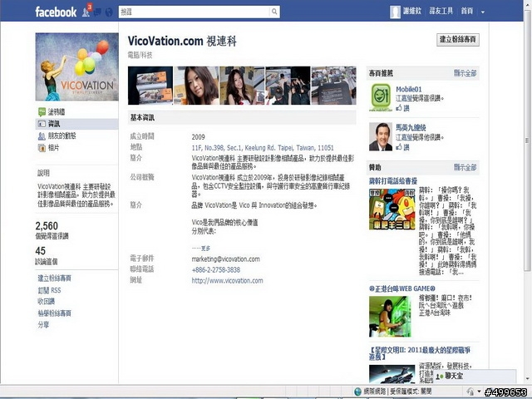Click Report Page (檢舉粉絲專頁) link
This screenshot has width=532, height=399.
[55, 313]
